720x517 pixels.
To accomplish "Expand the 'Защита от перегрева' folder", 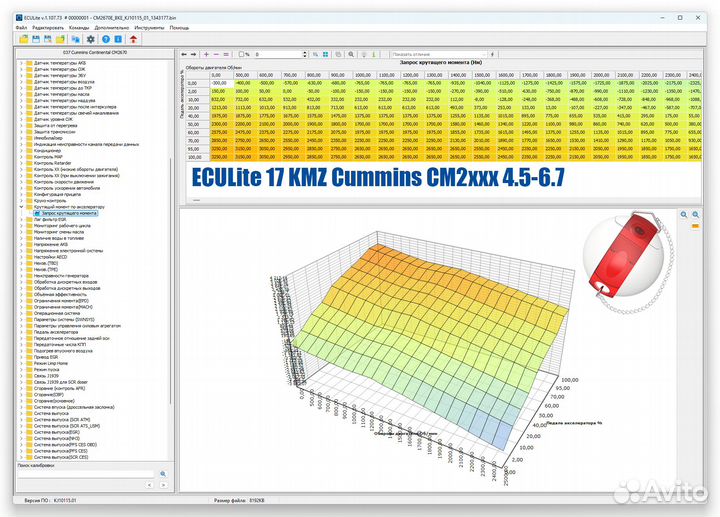I will click(x=21, y=125).
